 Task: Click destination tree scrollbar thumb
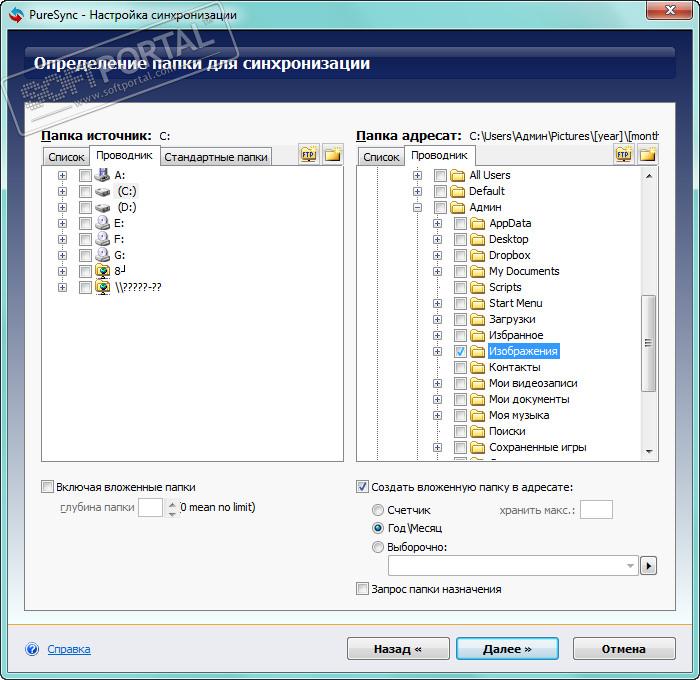[x=648, y=343]
